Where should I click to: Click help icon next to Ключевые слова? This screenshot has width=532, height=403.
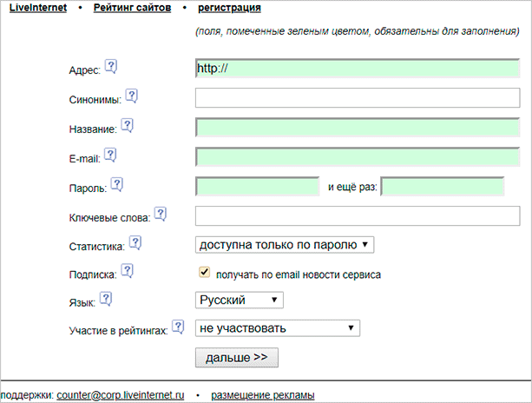point(160,214)
